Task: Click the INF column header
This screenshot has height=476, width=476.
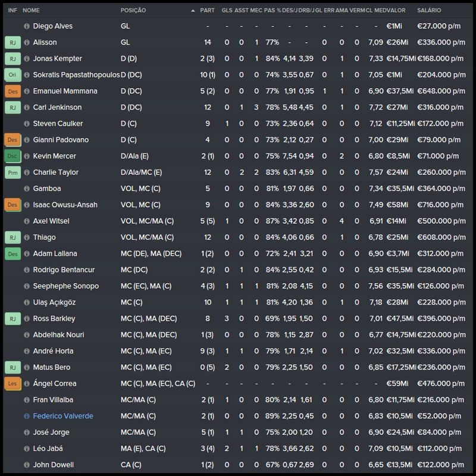Action: click(12, 11)
